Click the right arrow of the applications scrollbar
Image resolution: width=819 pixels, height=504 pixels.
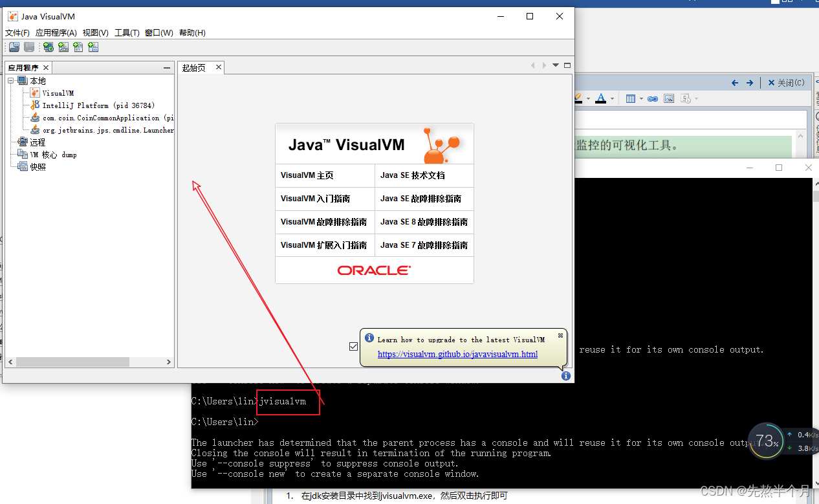click(x=168, y=362)
